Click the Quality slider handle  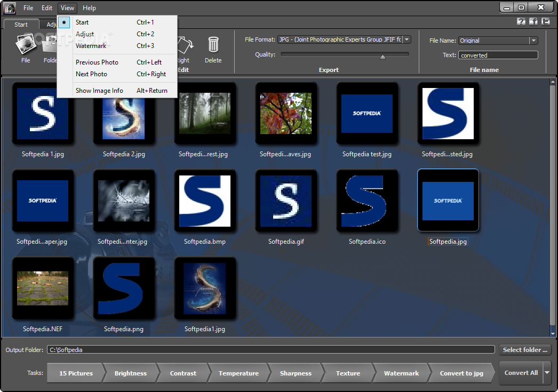[x=382, y=57]
